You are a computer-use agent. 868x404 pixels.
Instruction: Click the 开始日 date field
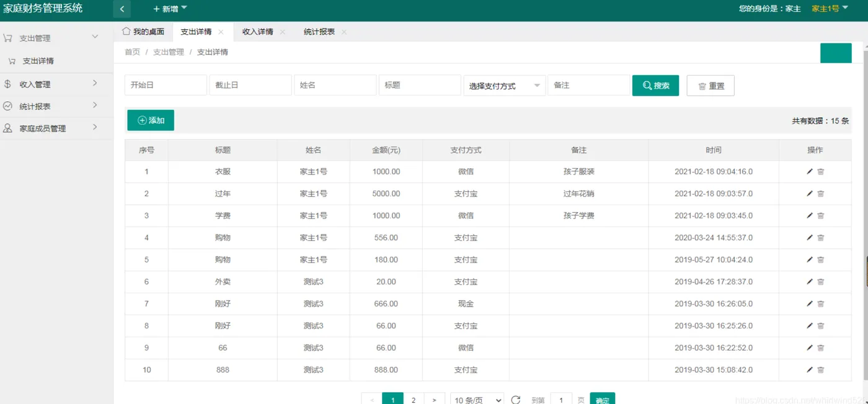166,85
